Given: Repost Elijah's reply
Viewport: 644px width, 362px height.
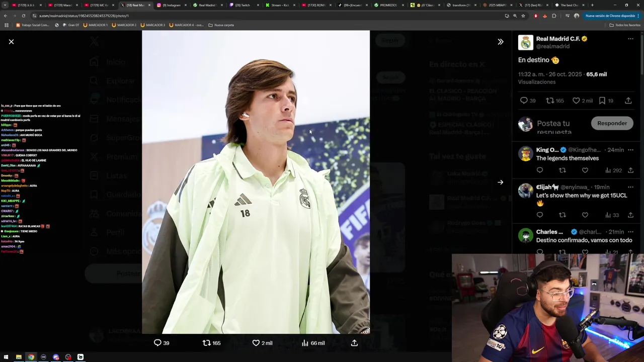Looking at the screenshot, I should click(562, 215).
